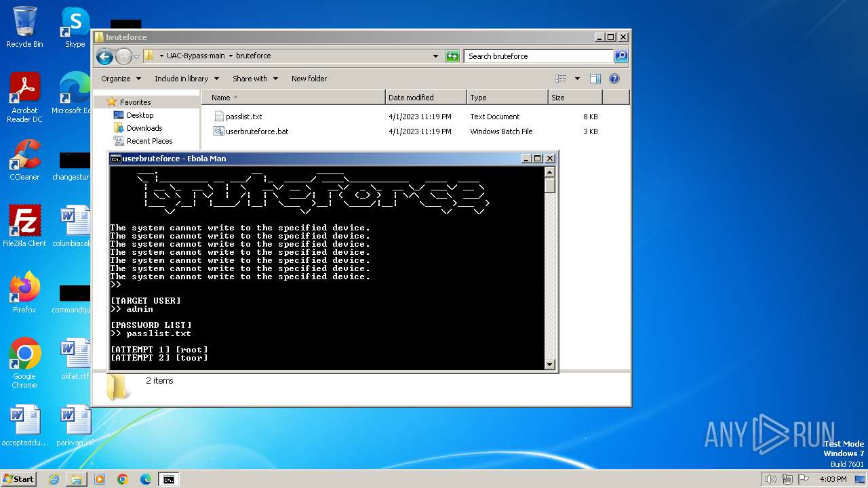The height and width of the screenshot is (488, 868).
Task: Refresh the bruteforce folder view
Action: pos(452,56)
